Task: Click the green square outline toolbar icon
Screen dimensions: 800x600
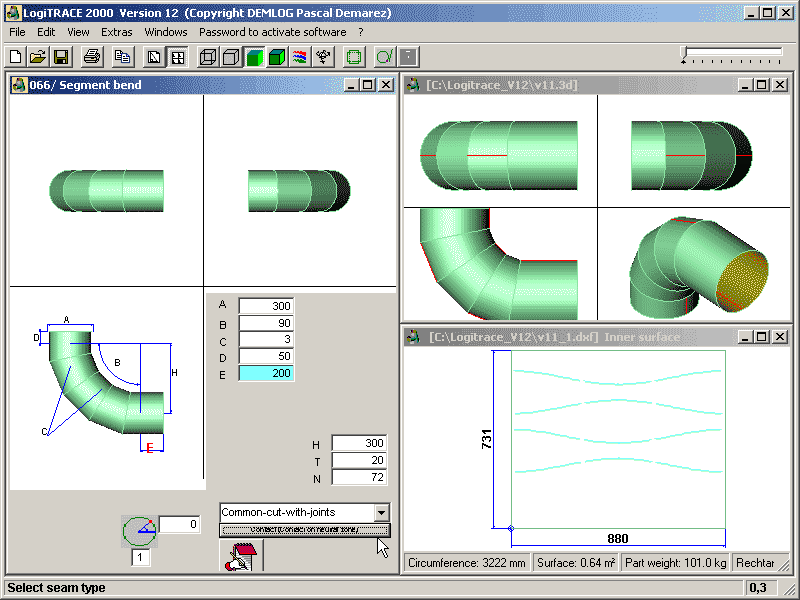Action: (x=354, y=57)
